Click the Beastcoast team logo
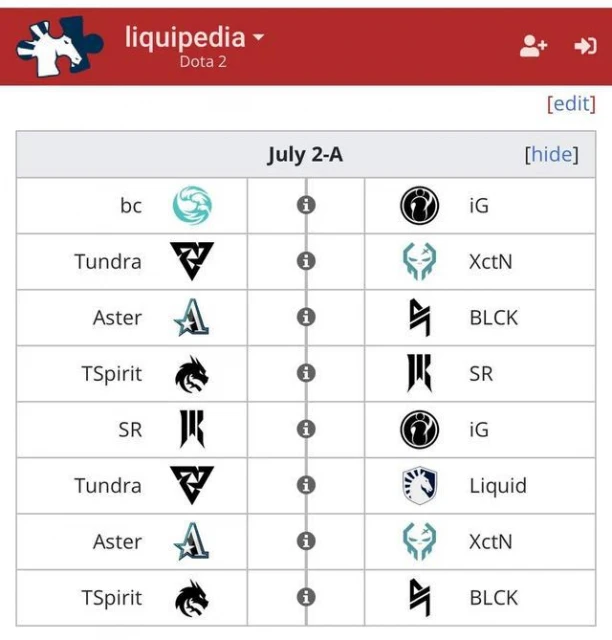The image size is (612, 640). (x=192, y=206)
